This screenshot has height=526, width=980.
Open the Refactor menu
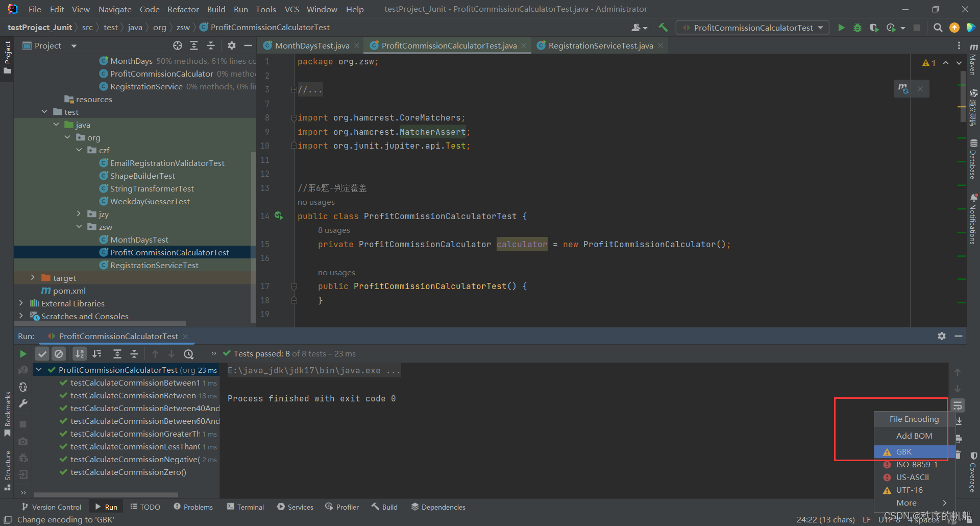tap(183, 9)
